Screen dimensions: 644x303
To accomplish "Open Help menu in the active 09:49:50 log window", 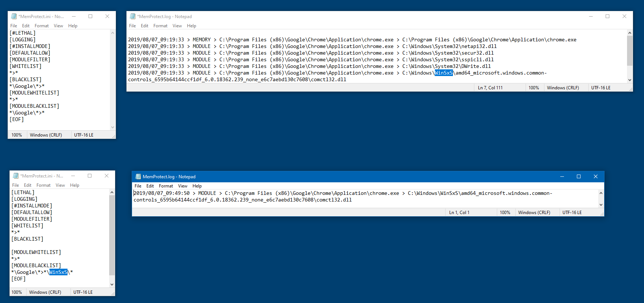I will [x=197, y=186].
